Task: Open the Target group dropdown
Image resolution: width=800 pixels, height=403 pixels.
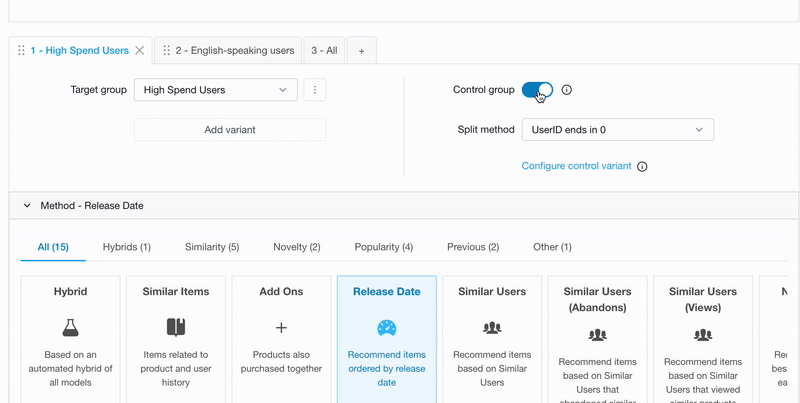Action: (216, 90)
